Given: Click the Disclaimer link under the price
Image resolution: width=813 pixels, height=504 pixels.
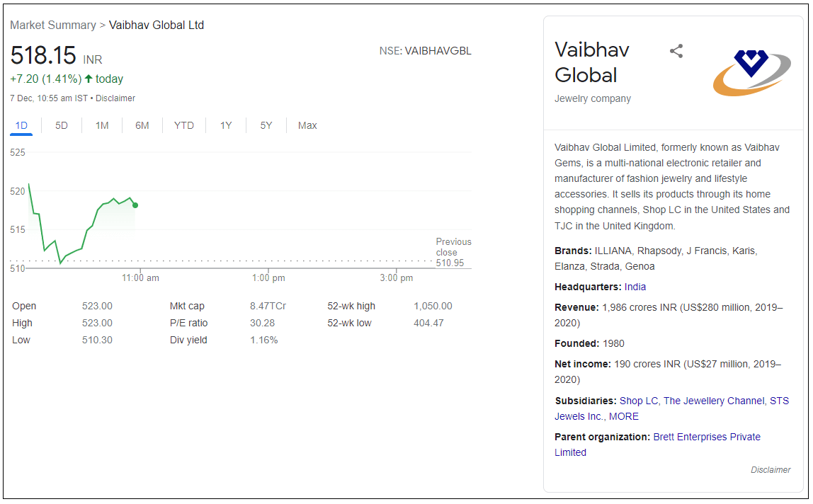Looking at the screenshot, I should 115,98.
